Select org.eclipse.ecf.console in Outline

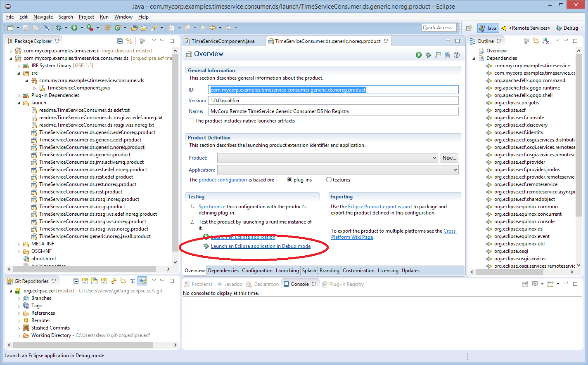519,118
